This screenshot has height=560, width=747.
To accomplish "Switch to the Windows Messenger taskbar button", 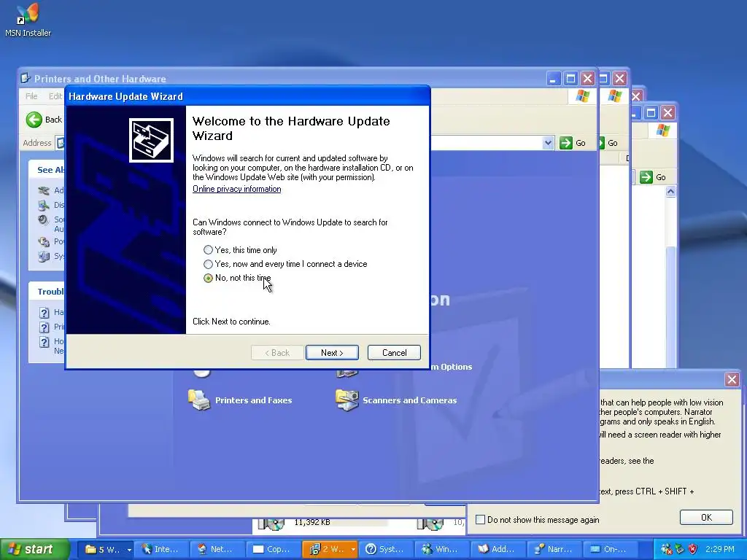I will [441, 550].
